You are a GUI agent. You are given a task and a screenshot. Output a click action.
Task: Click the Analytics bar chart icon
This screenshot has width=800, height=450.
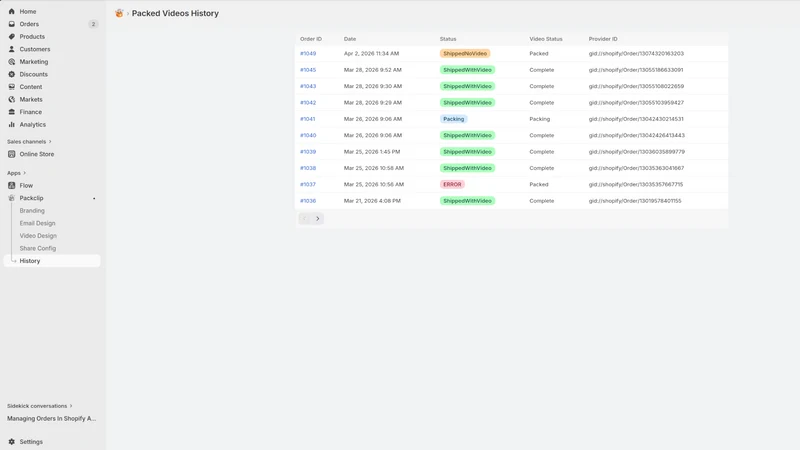(12, 124)
